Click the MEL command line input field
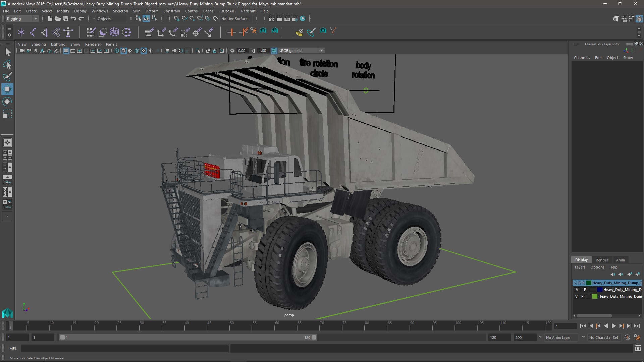 click(x=124, y=349)
